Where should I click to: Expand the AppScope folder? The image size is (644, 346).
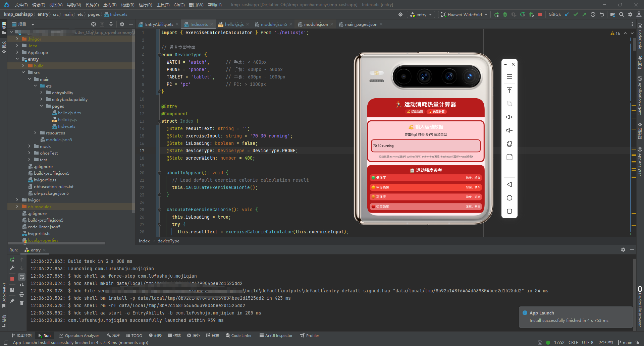pos(17,52)
